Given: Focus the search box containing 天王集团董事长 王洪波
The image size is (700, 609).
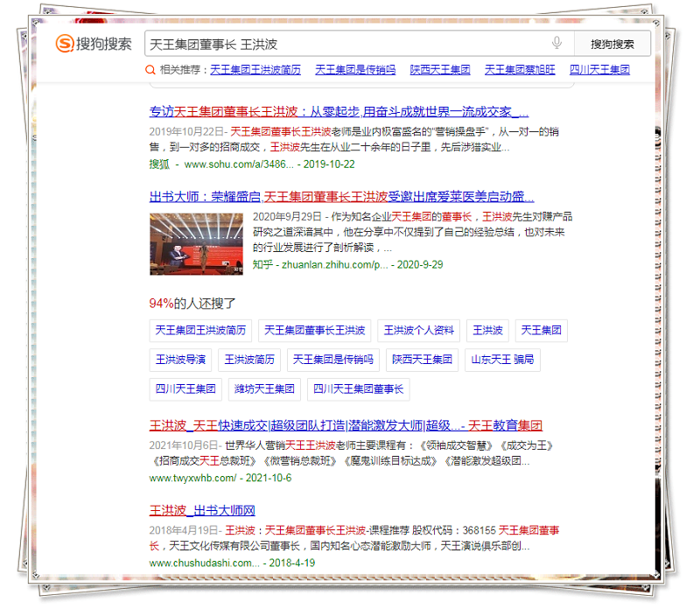Looking at the screenshot, I should (346, 44).
